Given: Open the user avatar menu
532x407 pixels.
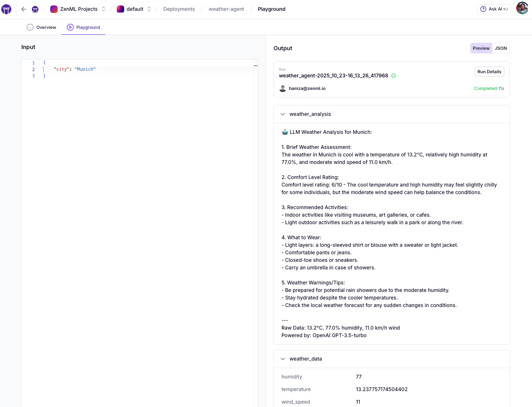Looking at the screenshot, I should [x=522, y=8].
